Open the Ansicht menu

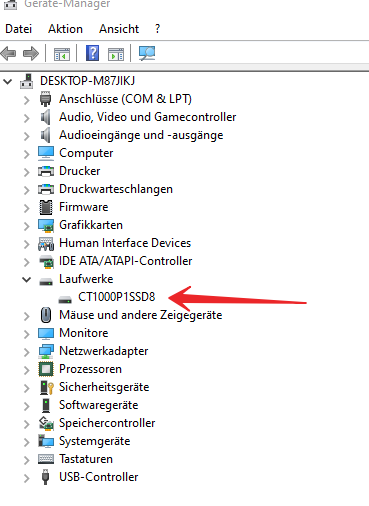tap(119, 29)
